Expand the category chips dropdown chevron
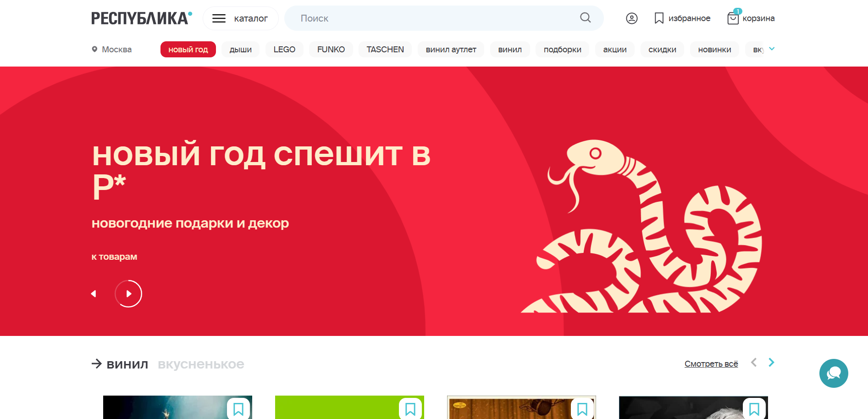 (772, 49)
